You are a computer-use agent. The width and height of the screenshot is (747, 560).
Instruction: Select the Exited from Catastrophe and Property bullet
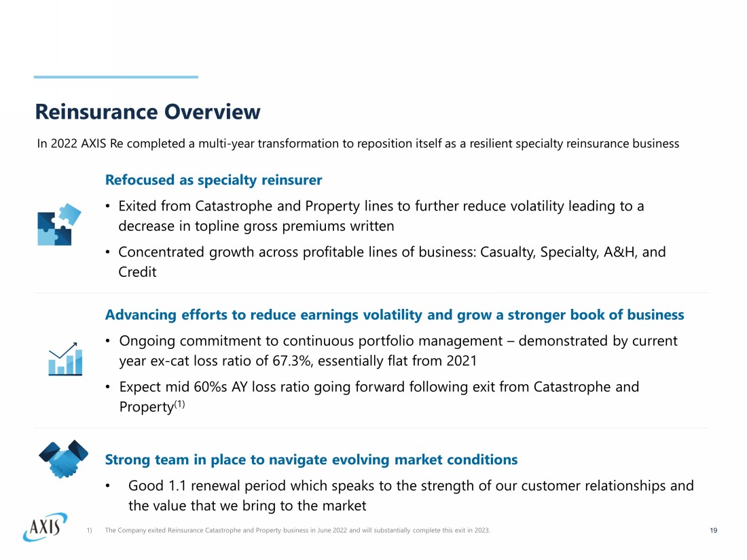tap(380, 215)
